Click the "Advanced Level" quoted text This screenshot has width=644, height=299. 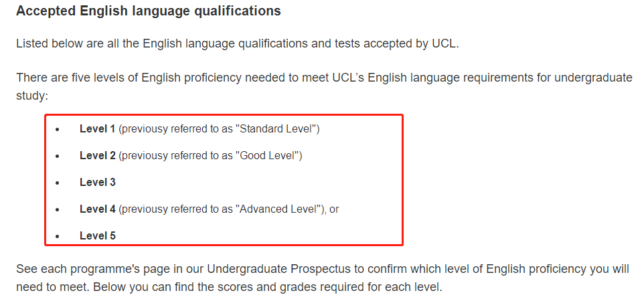[278, 209]
